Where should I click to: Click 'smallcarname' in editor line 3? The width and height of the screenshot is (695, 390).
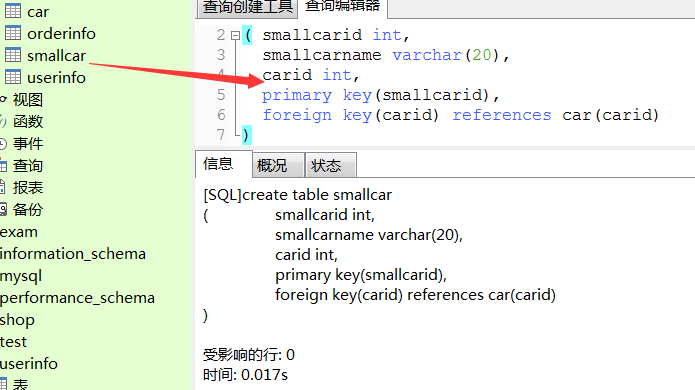pos(321,55)
